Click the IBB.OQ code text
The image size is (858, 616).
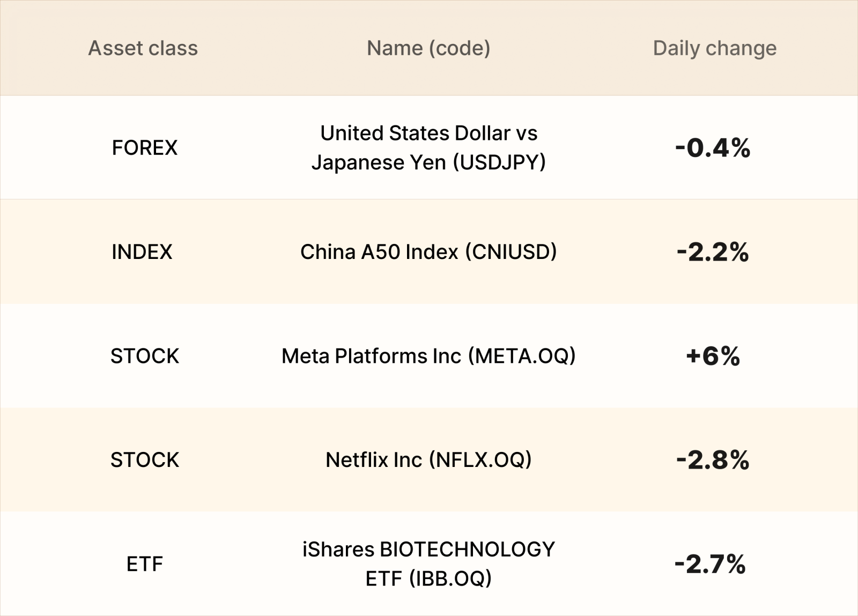[x=450, y=578]
